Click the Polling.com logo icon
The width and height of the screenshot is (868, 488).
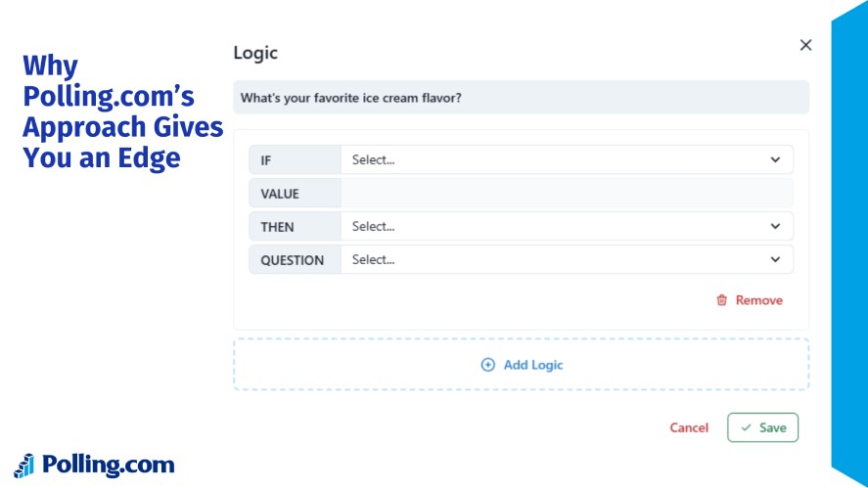tap(23, 466)
